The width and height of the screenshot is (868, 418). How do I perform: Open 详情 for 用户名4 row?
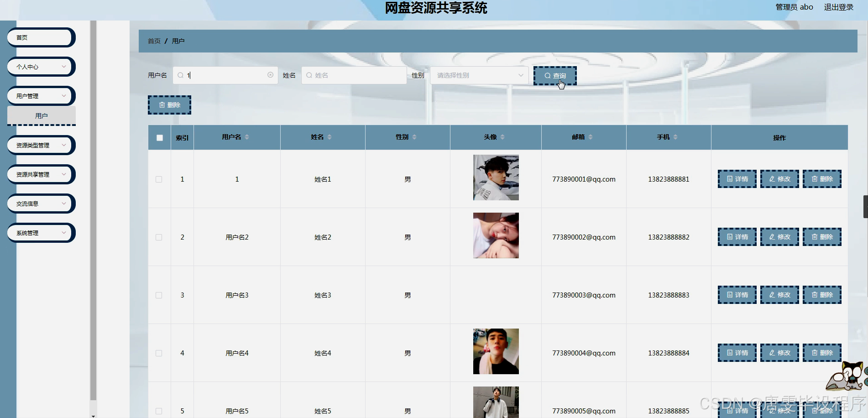tap(737, 353)
